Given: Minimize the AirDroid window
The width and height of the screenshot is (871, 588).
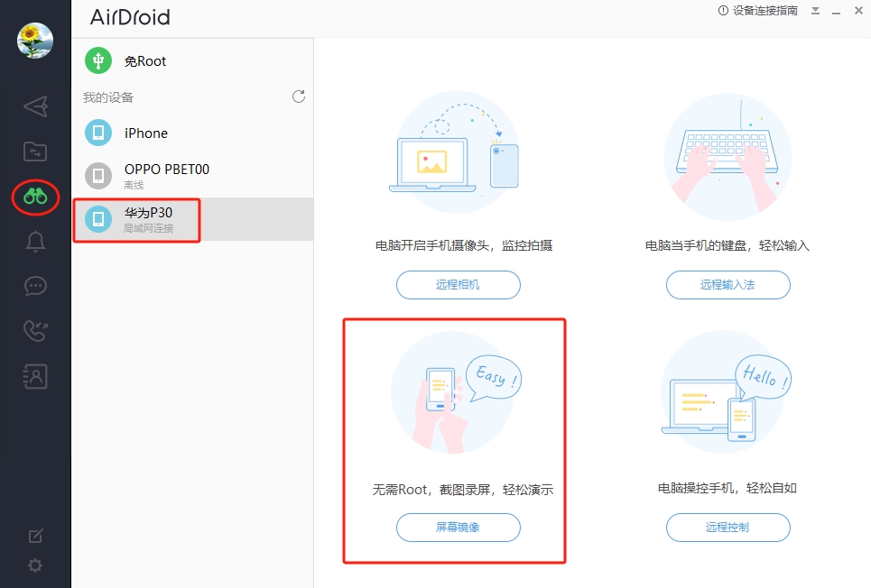Looking at the screenshot, I should point(836,11).
